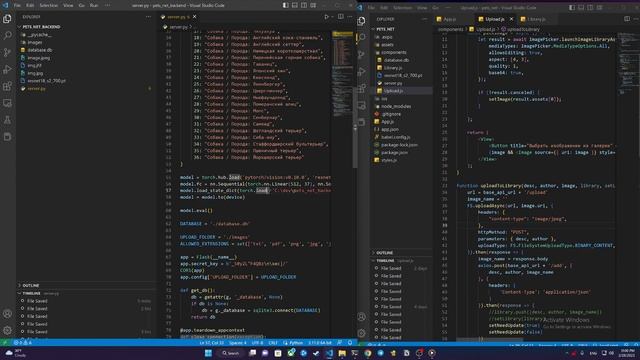Split editor in left VS Code window
Image resolution: width=640 pixels, height=360 pixels.
[x=340, y=17]
